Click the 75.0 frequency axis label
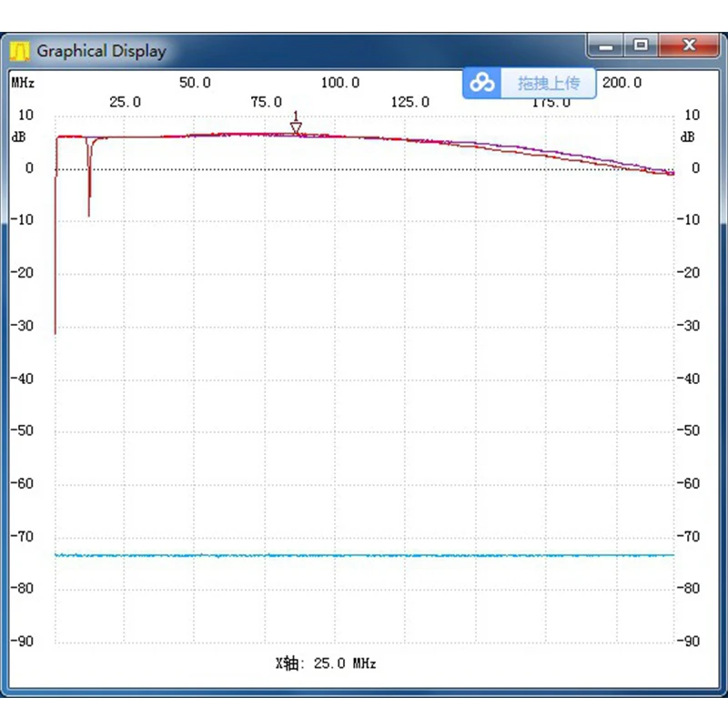The width and height of the screenshot is (728, 728). (x=267, y=102)
